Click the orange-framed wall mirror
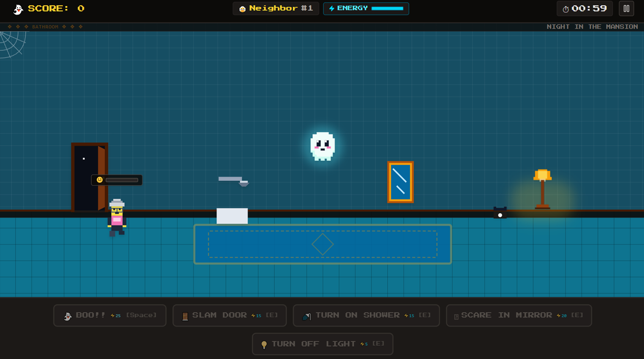The image size is (644, 359). pos(401,182)
